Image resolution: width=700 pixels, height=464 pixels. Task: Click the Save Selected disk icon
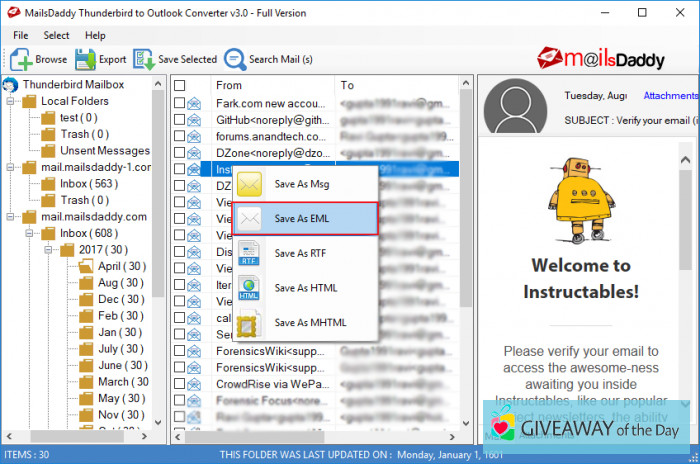tap(145, 59)
